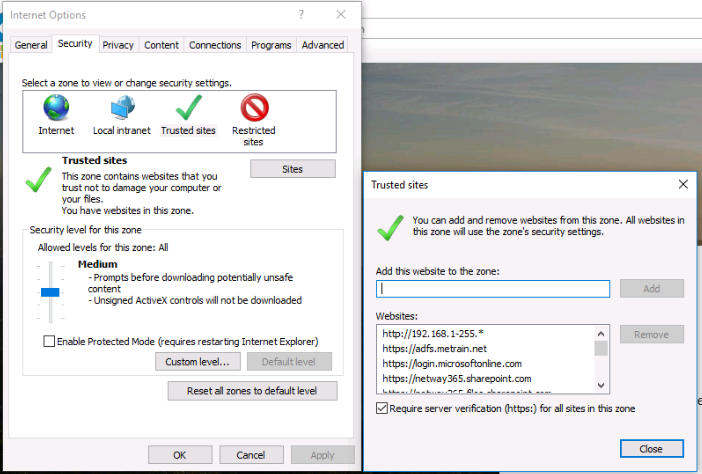Screen dimensions: 702x474
Task: Click the security level slider handle
Action: (50, 291)
